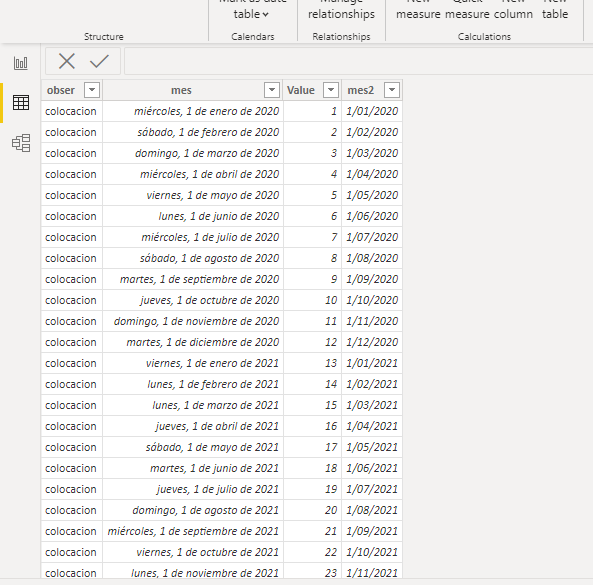This screenshot has width=593, height=585.
Task: Click cell domingo, 1 de noviembre de 2020
Action: [193, 321]
